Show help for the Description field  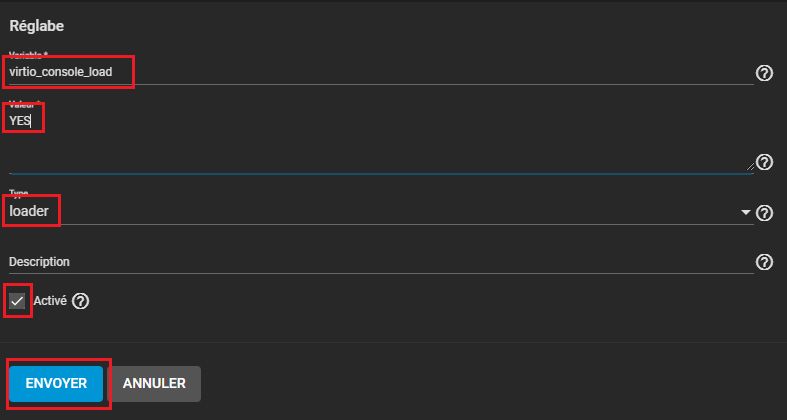pos(764,262)
